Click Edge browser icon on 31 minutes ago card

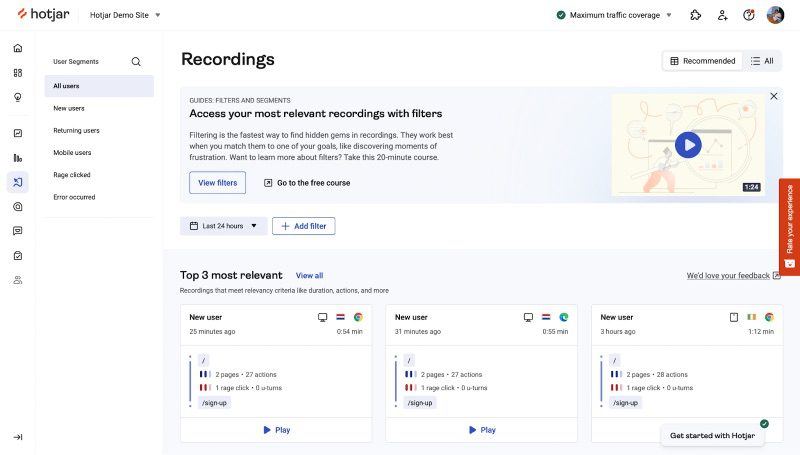[x=564, y=317]
